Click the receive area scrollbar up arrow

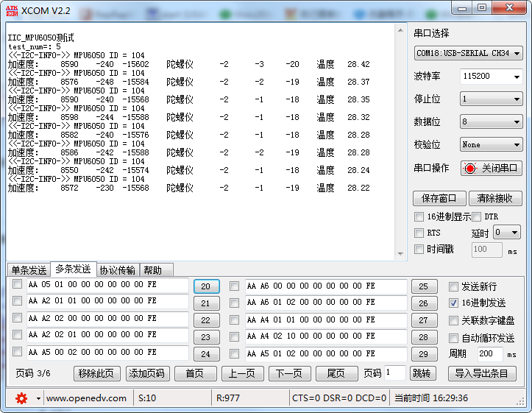[401, 30]
